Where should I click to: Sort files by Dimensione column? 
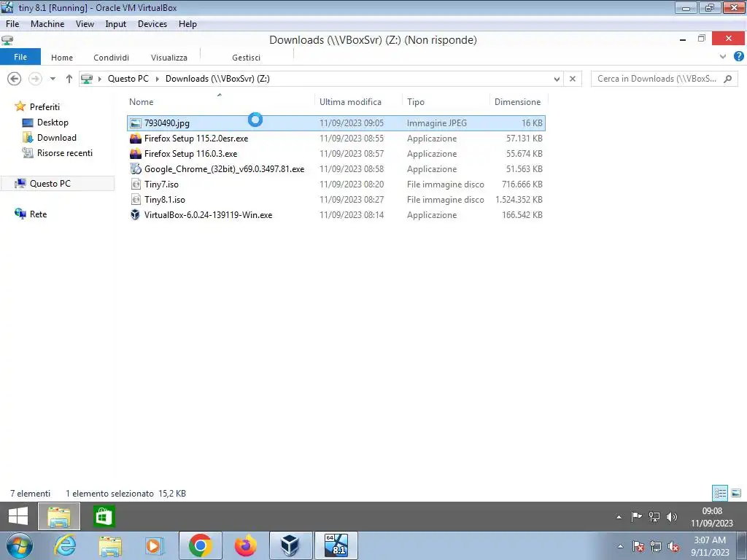click(x=517, y=102)
